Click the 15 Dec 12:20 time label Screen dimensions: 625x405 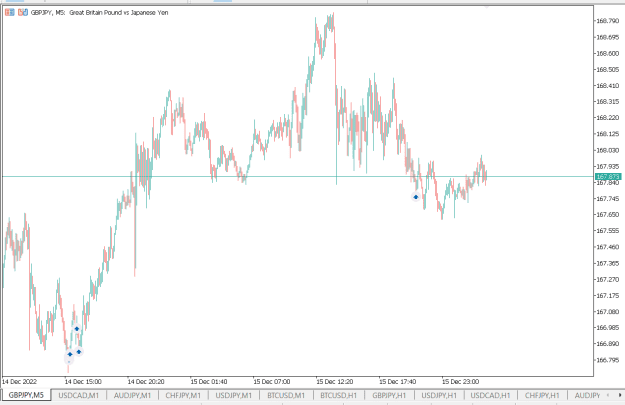coord(335,382)
